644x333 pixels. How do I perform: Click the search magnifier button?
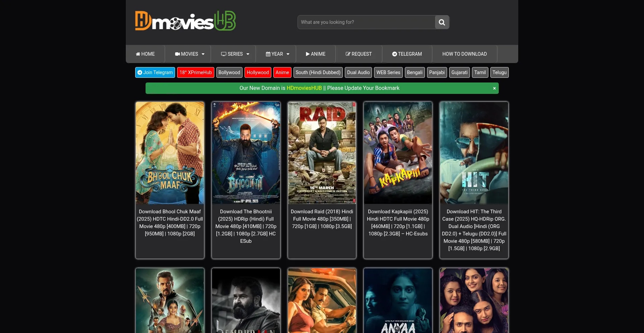442,22
